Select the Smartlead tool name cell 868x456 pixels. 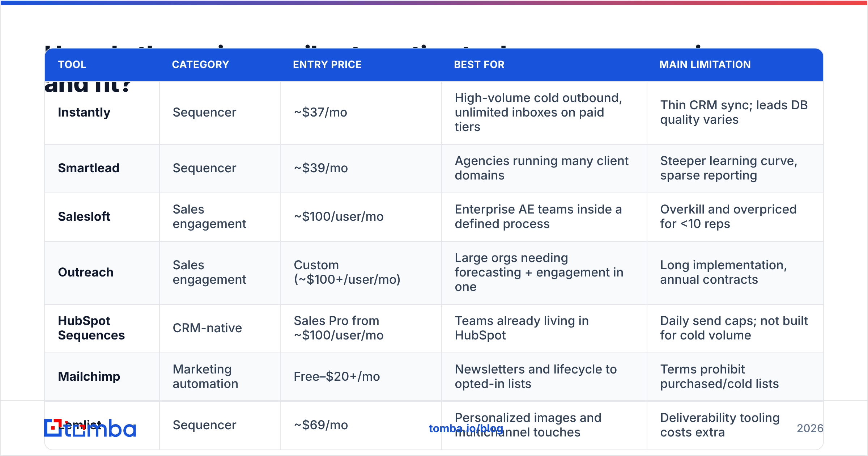(102, 168)
